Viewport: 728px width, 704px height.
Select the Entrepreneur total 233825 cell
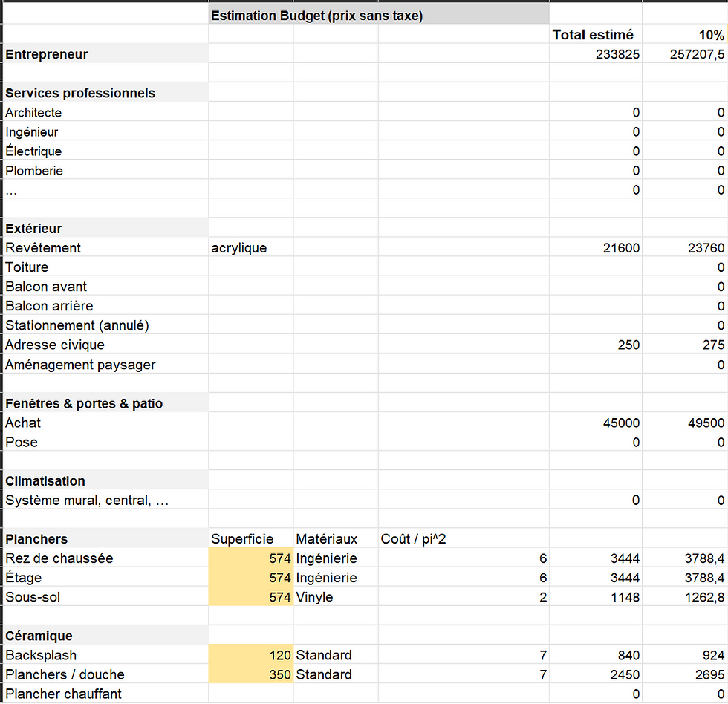(596, 54)
